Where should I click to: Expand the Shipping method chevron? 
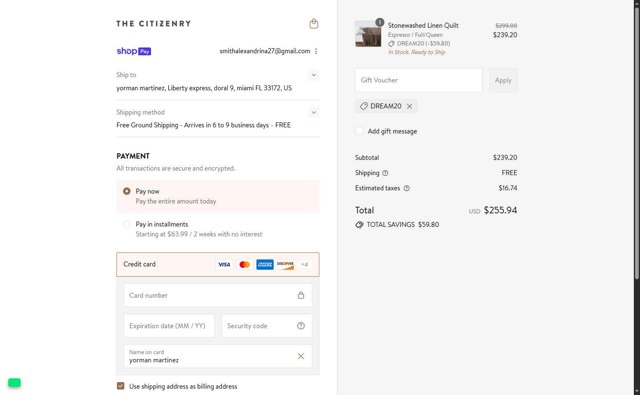313,112
